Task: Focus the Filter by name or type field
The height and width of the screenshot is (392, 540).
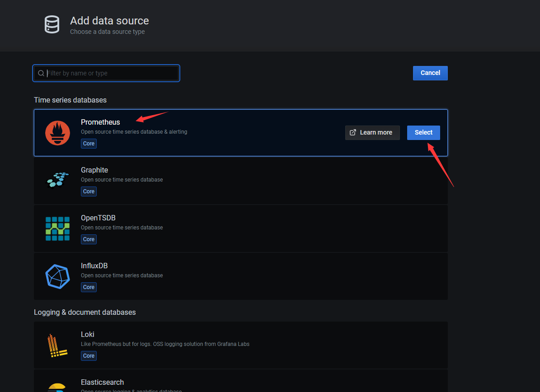Action: tap(111, 73)
